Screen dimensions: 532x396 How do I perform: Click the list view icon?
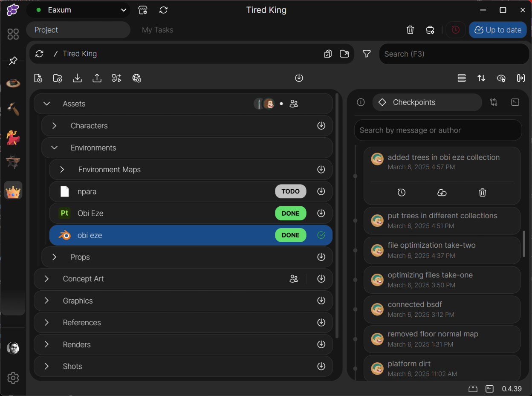[462, 78]
